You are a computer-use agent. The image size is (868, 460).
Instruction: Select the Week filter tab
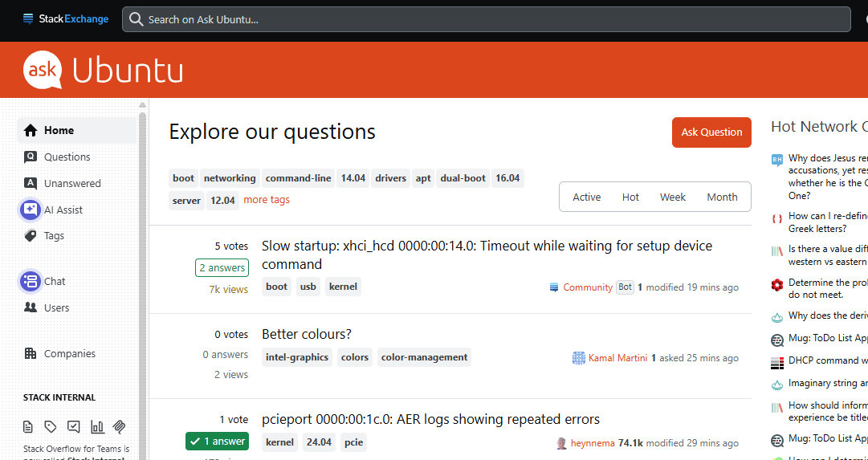(x=673, y=197)
